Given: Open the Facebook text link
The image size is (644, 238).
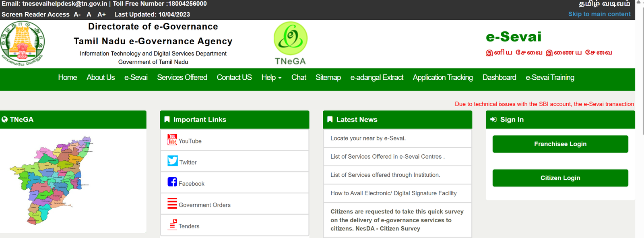Looking at the screenshot, I should point(192,184).
